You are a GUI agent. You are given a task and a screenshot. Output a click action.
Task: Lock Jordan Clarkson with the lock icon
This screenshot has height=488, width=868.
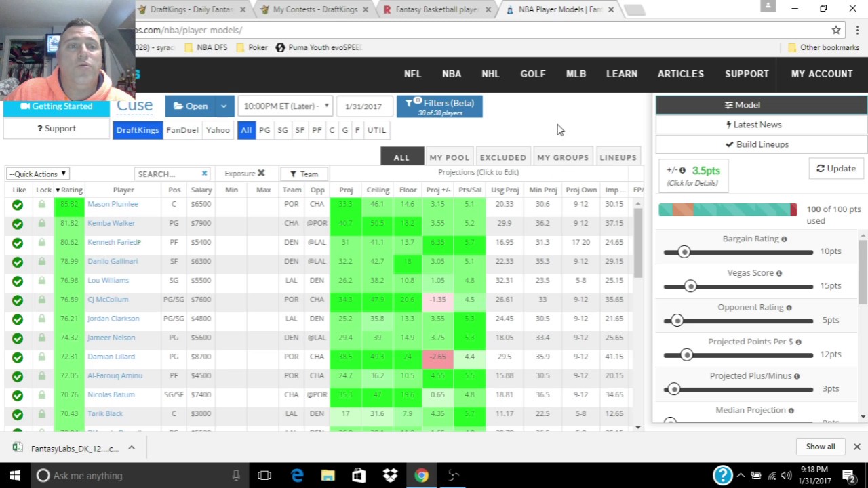pos(42,319)
